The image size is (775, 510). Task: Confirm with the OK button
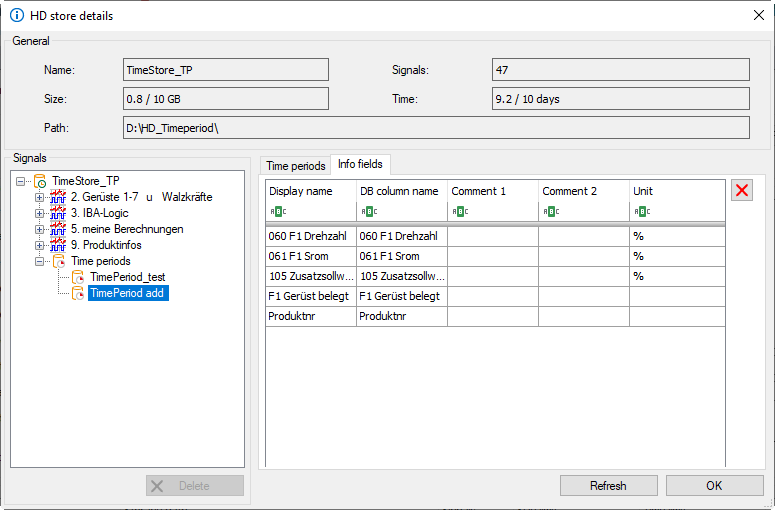coord(714,486)
